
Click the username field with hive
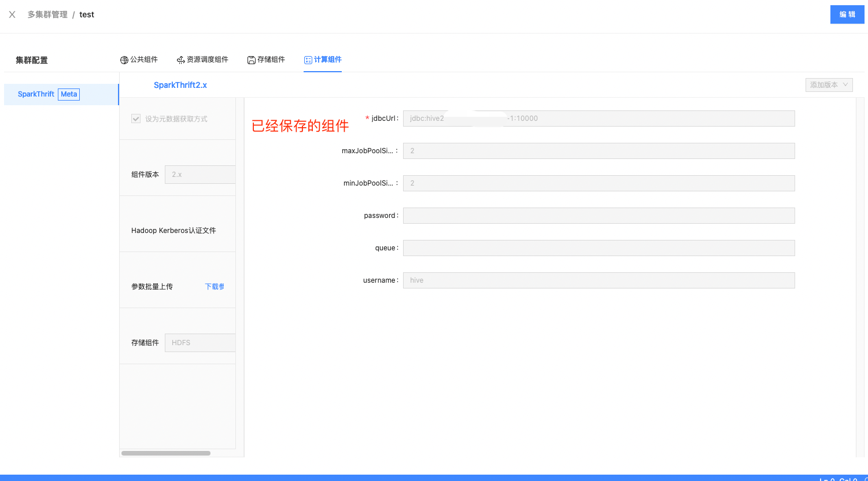(599, 280)
